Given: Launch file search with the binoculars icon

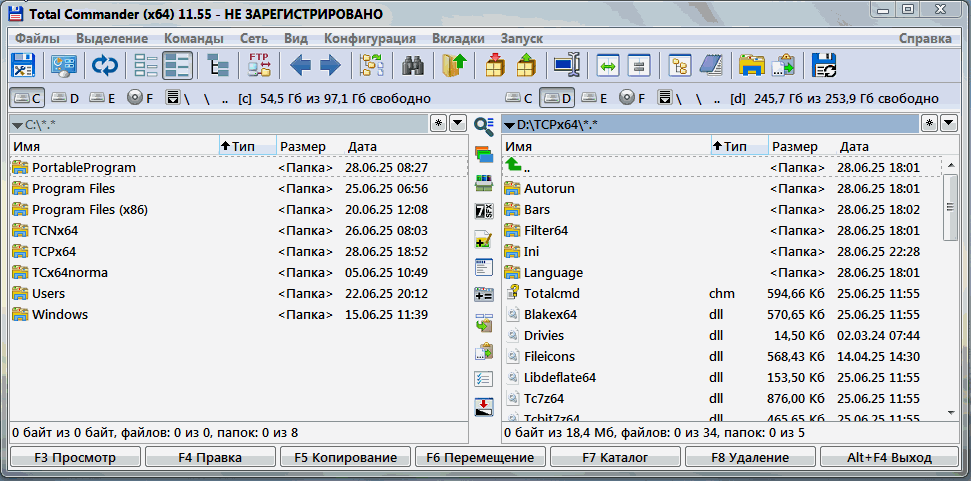Looking at the screenshot, I should (x=412, y=66).
